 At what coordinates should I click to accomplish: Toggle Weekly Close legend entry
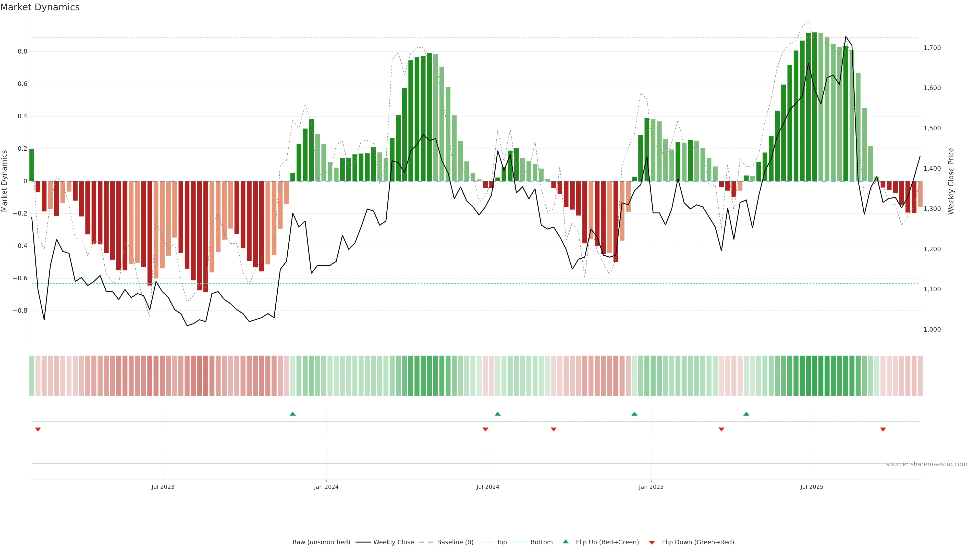point(393,542)
